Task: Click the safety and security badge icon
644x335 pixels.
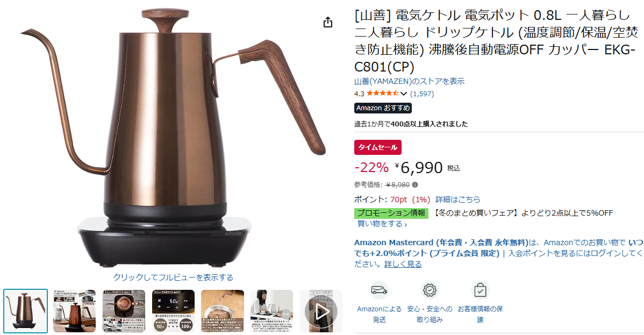Action: tap(430, 290)
